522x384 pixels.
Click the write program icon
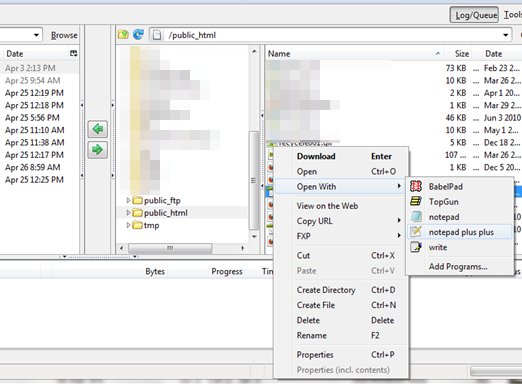point(416,247)
